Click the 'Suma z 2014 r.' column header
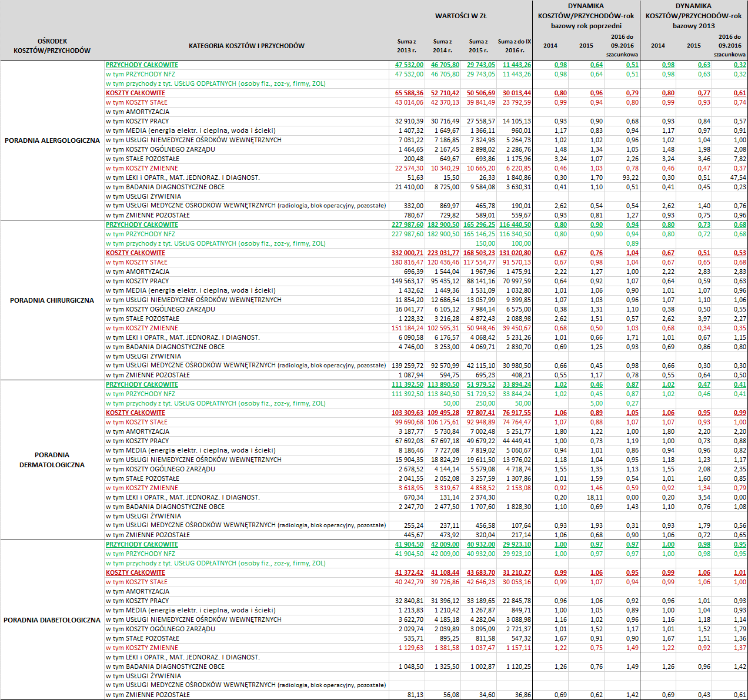 [x=442, y=46]
